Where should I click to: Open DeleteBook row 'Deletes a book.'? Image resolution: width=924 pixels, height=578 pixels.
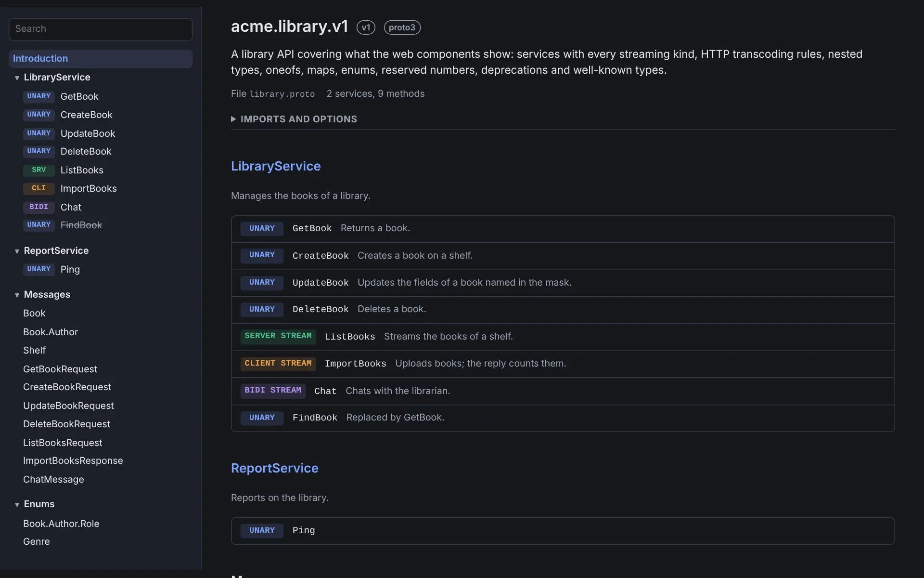click(563, 310)
